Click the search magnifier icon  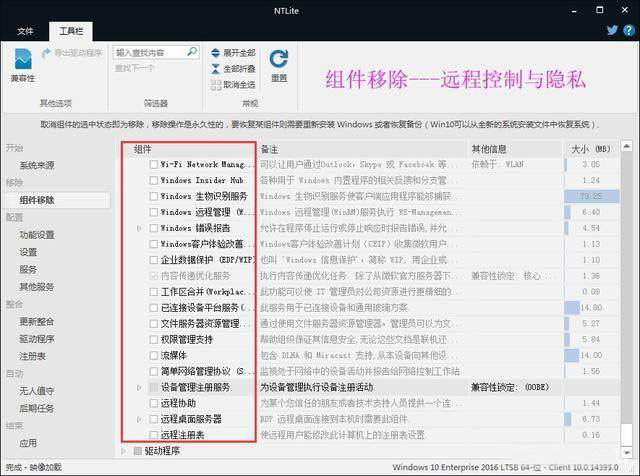192,52
